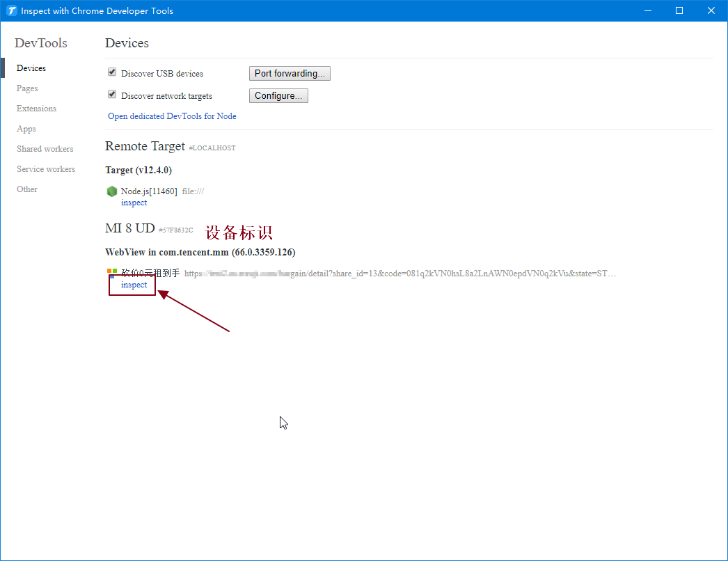This screenshot has width=728, height=561.
Task: Open the Port forwarding dialog
Action: tap(290, 73)
